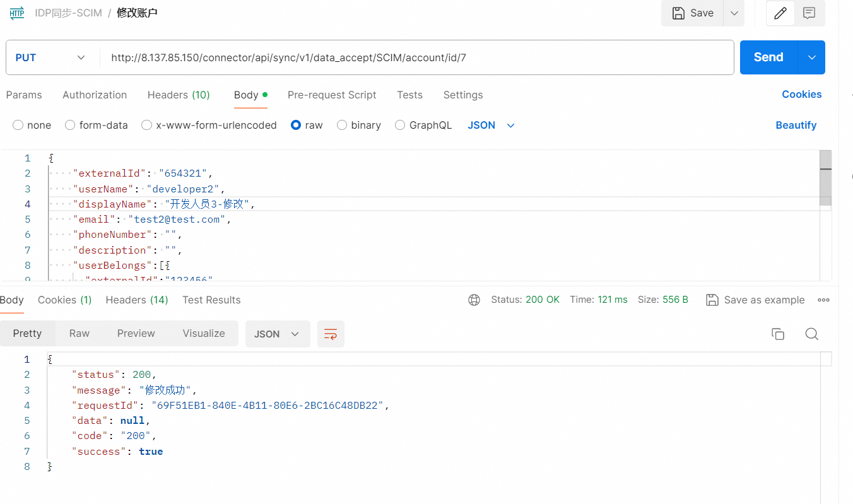Click the HTTP request type icon
The image size is (853, 504).
17,13
